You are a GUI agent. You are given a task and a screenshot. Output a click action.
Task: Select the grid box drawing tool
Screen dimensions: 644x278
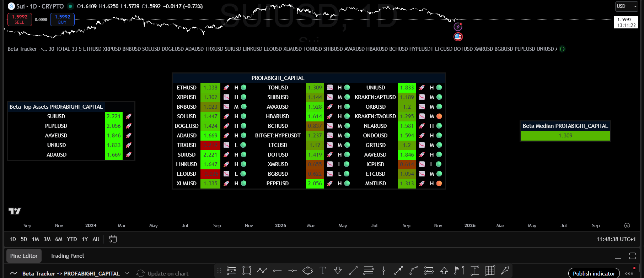[x=490, y=271]
